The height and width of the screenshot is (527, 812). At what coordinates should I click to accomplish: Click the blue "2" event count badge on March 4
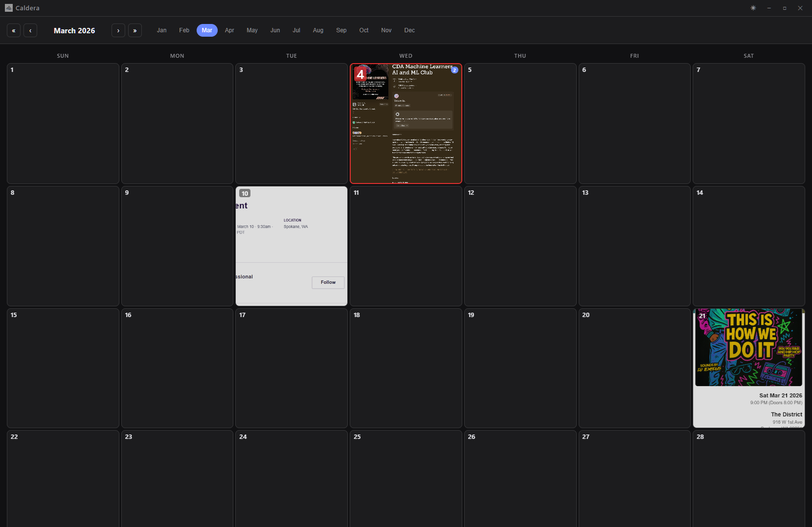pos(454,70)
